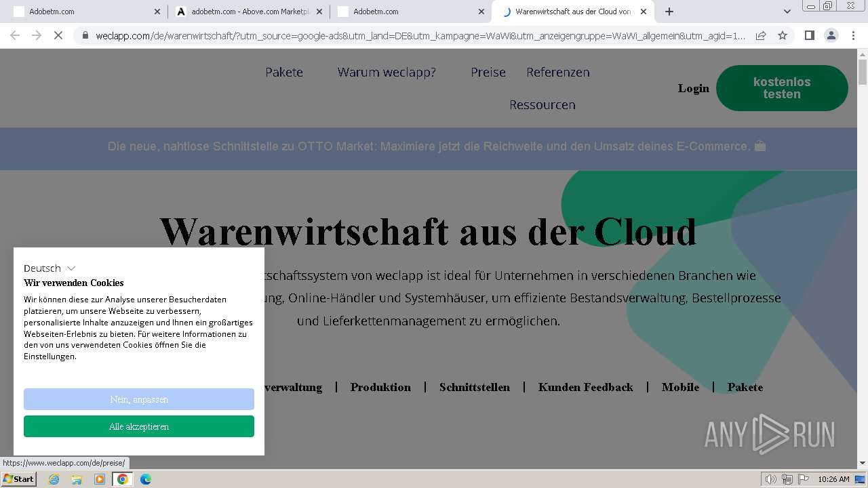The image size is (868, 488).
Task: Click the browser forward arrow
Action: (x=37, y=35)
